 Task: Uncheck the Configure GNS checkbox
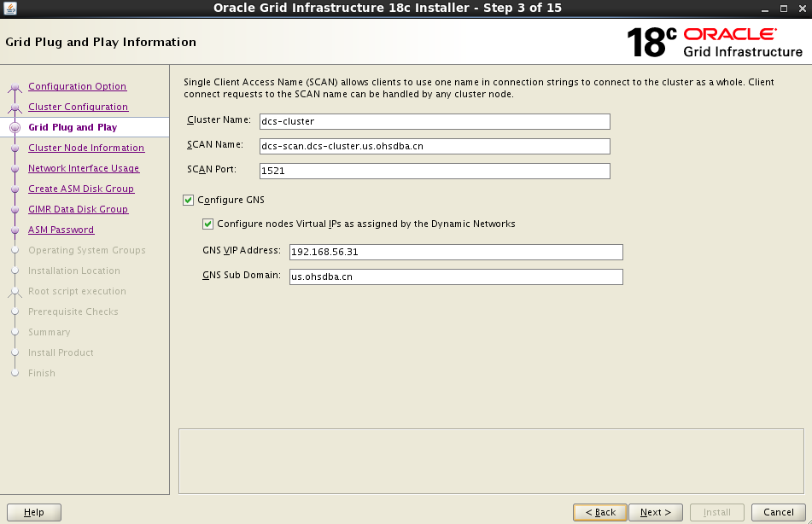pyautogui.click(x=189, y=200)
